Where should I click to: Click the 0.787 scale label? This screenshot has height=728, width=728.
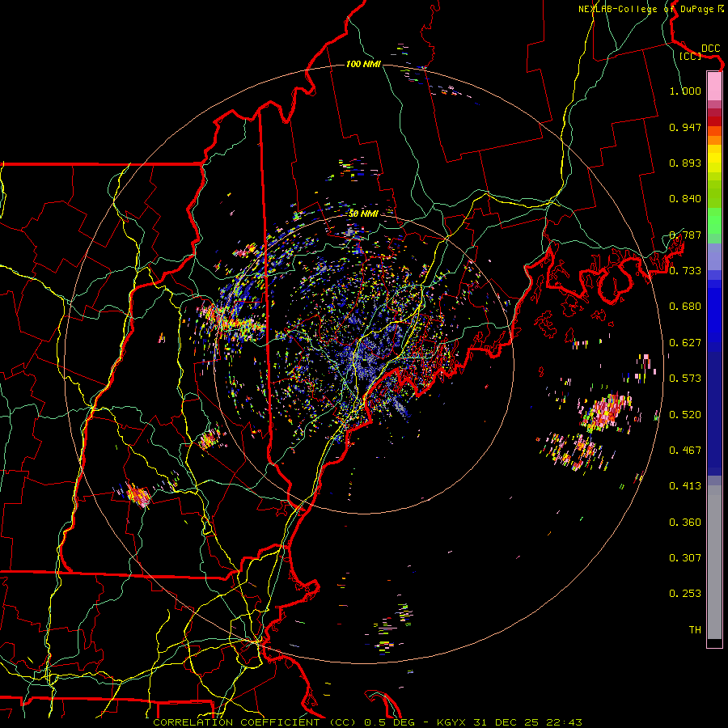(x=685, y=235)
